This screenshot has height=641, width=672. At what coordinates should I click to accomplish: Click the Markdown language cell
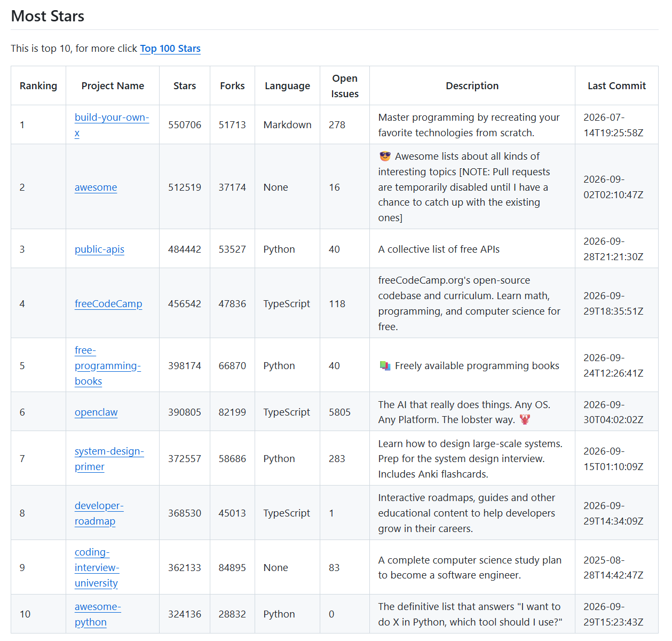(x=287, y=125)
